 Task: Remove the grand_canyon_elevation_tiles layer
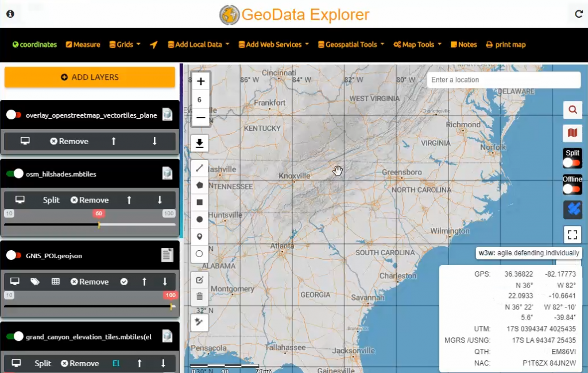[80, 363]
